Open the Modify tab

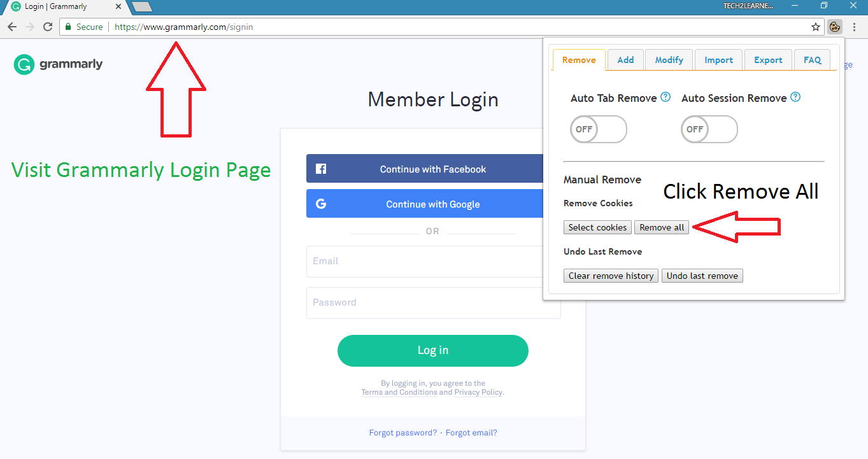[669, 60]
